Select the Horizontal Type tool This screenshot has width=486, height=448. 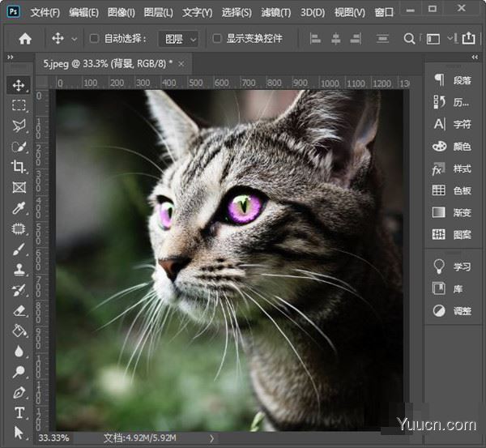click(19, 412)
